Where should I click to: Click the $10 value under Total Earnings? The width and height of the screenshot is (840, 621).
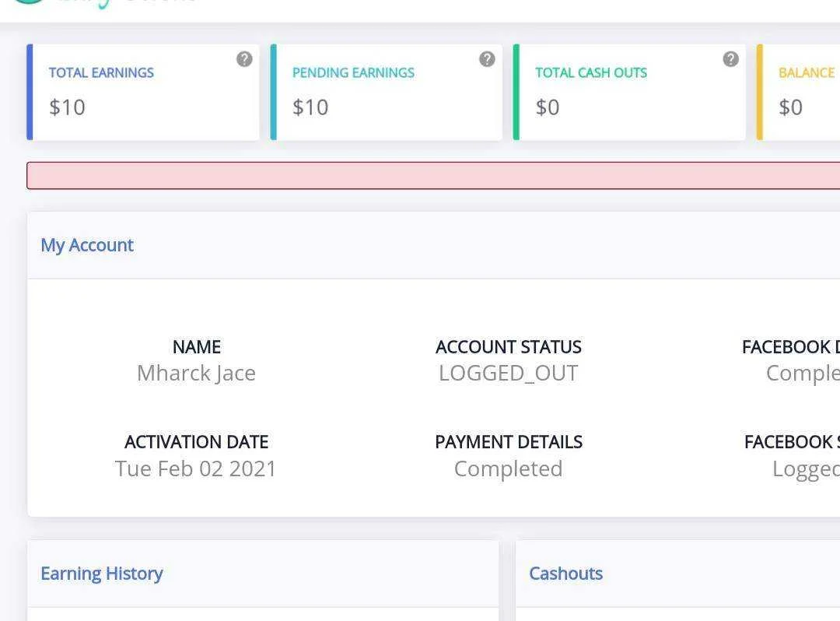[67, 107]
